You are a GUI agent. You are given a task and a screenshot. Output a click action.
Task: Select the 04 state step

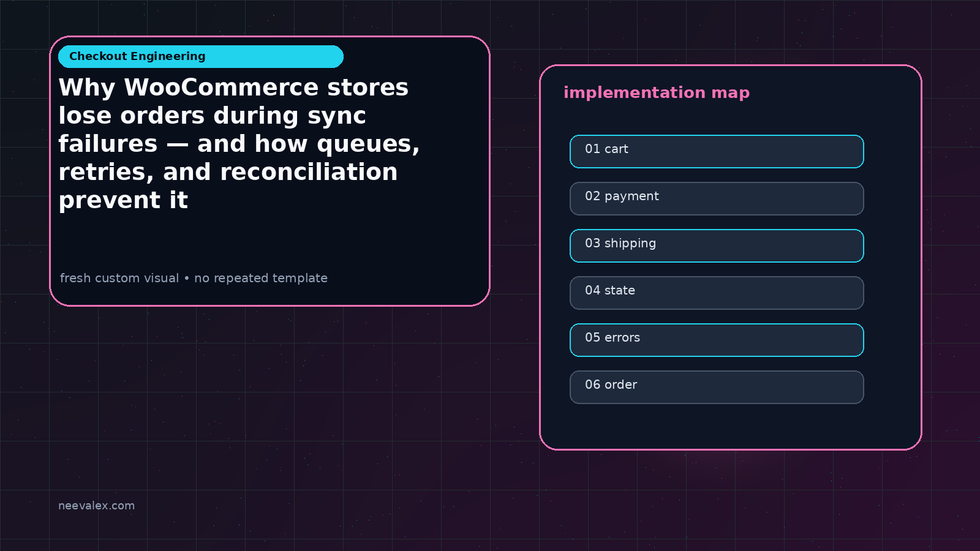click(717, 293)
